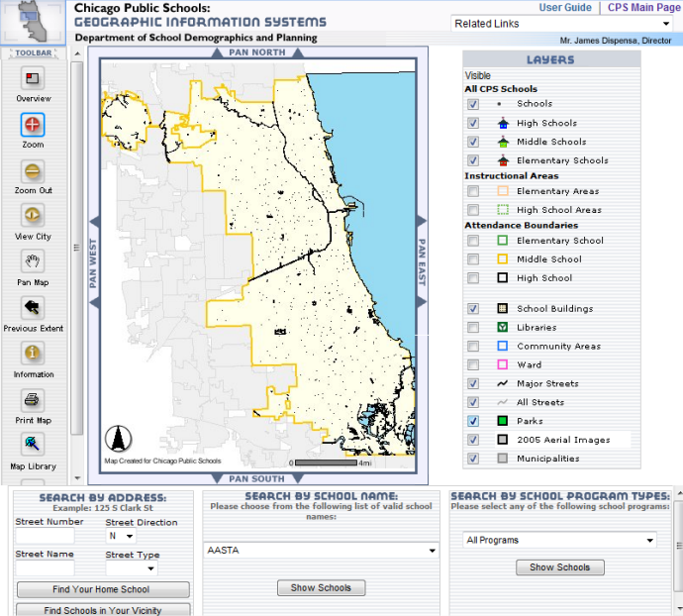This screenshot has height=616, width=683.
Task: Click the toolbar vertical scrollbar handle
Action: click(77, 248)
